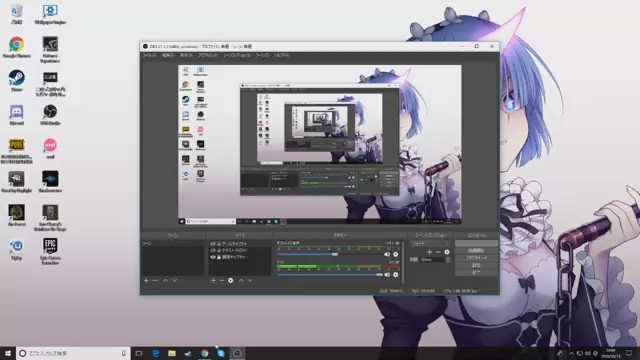Open Skype from the taskbar
This screenshot has width=640, height=360.
[x=221, y=353]
